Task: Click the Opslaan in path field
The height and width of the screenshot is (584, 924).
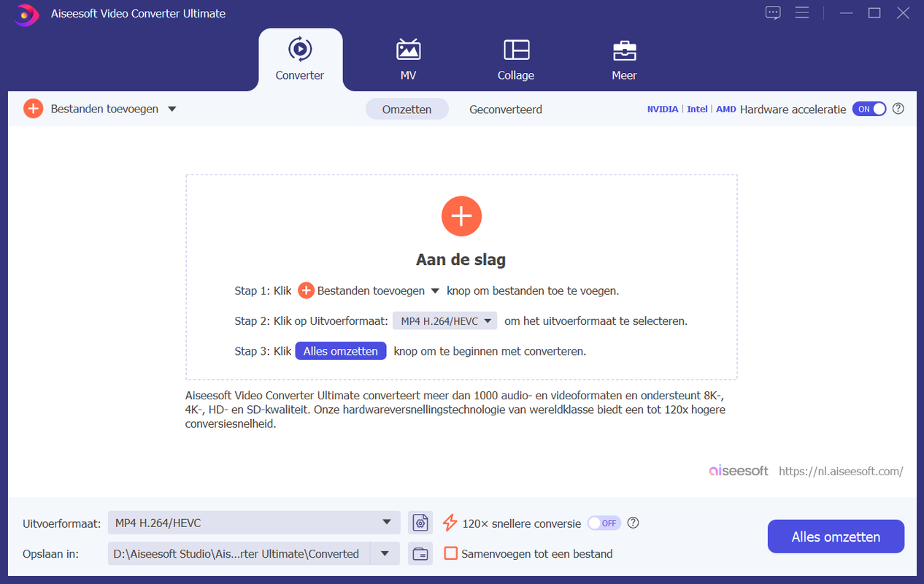Action: point(239,553)
